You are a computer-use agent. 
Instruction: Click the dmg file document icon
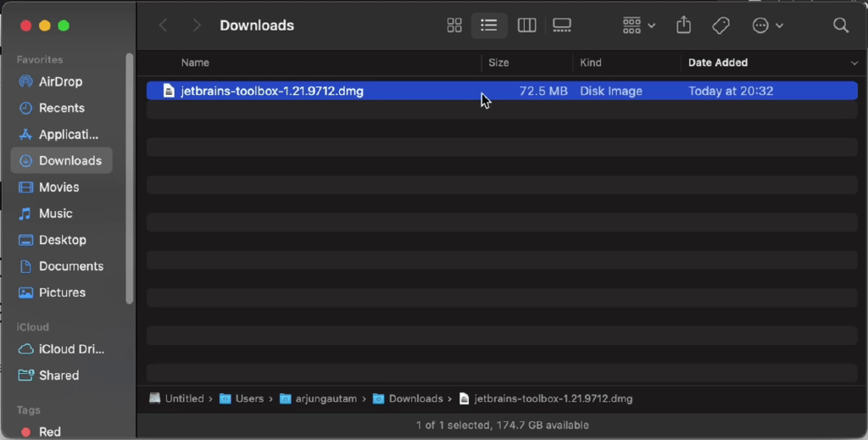pos(169,91)
